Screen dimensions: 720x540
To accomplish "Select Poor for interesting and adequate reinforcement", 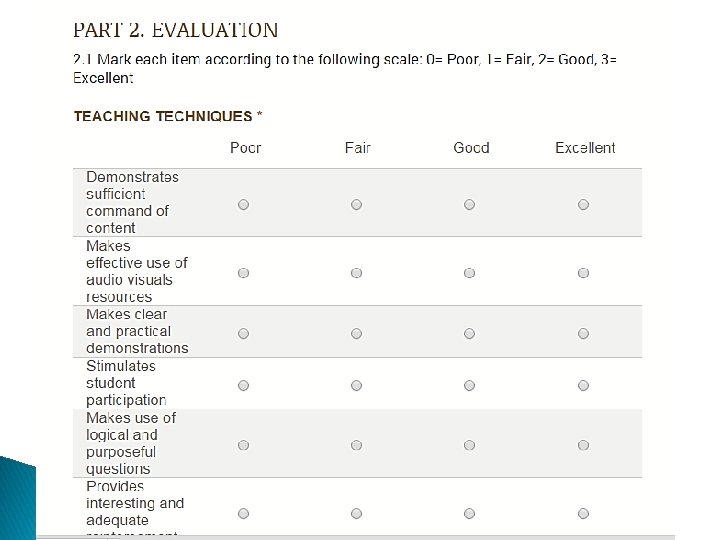I will pyautogui.click(x=243, y=513).
